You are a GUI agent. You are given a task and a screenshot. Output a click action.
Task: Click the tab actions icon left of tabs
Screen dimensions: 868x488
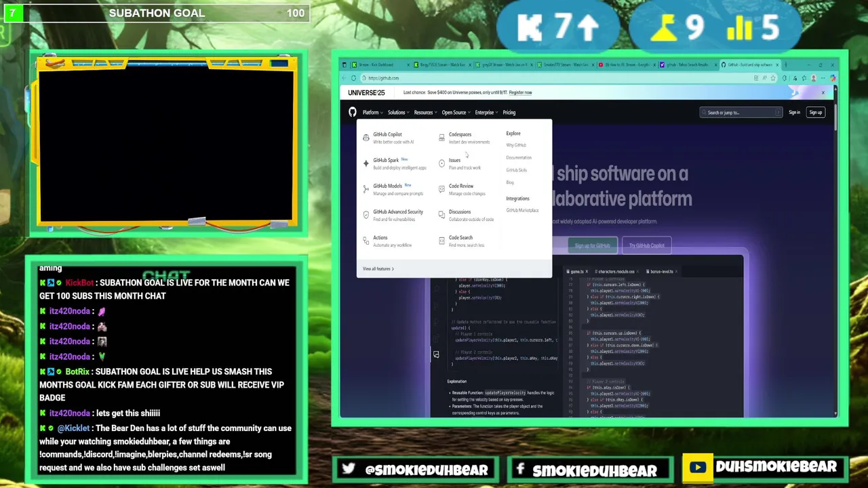point(344,65)
